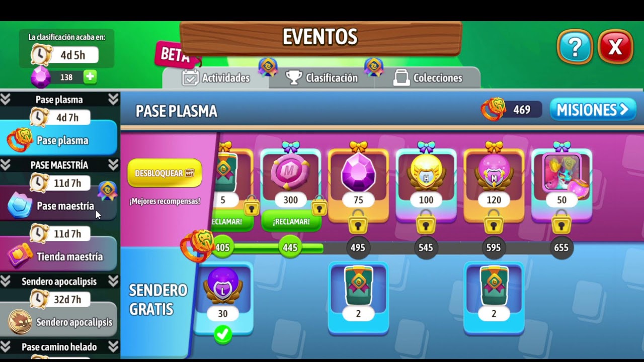Open the Colecciones tab

point(428,78)
